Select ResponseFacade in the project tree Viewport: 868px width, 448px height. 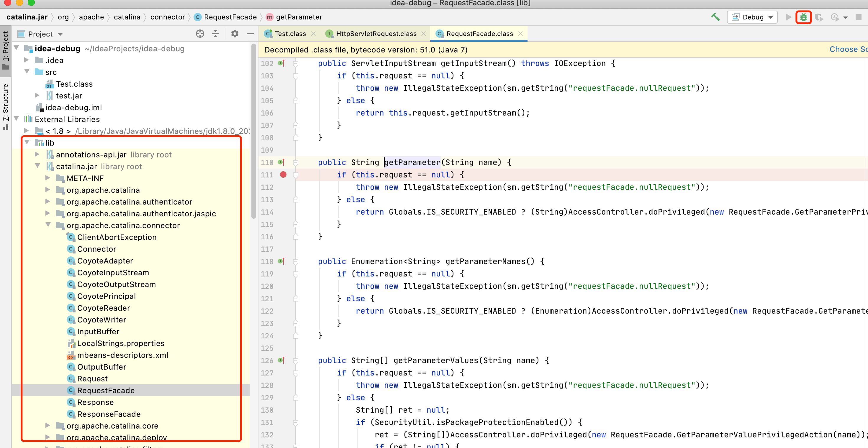tap(109, 414)
